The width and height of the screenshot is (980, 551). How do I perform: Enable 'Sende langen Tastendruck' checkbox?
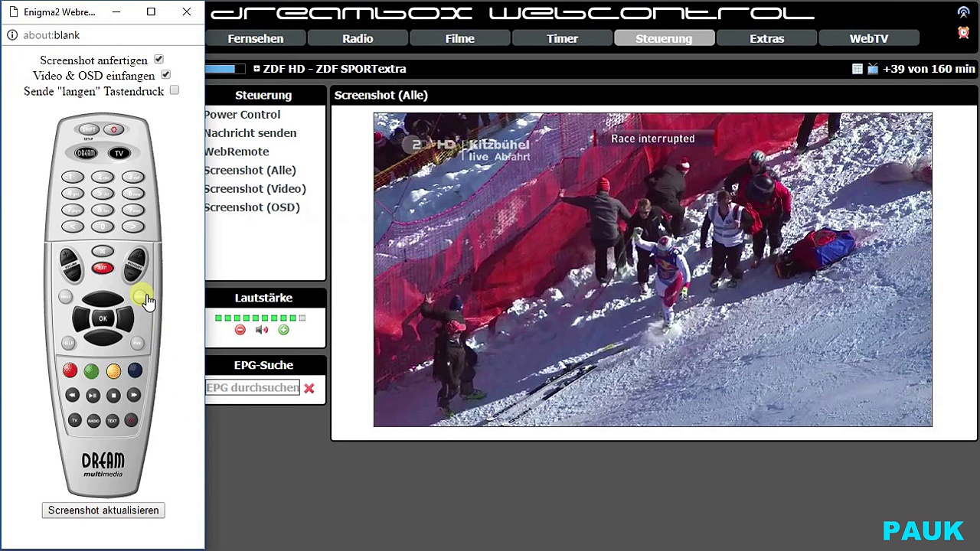pos(175,90)
